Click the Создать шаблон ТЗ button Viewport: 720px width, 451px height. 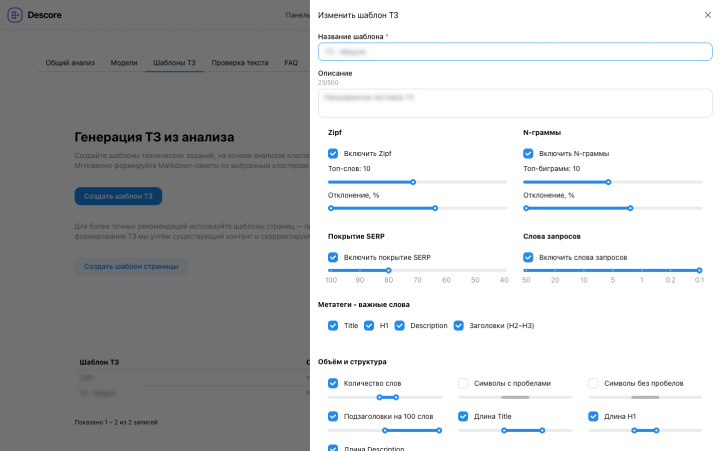click(118, 196)
